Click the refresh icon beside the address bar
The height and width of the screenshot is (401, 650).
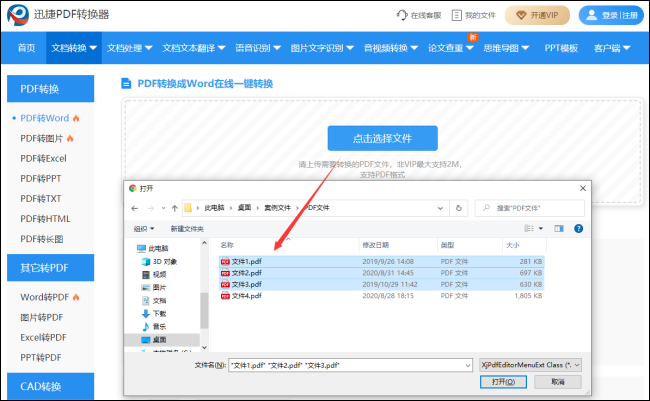coord(458,208)
